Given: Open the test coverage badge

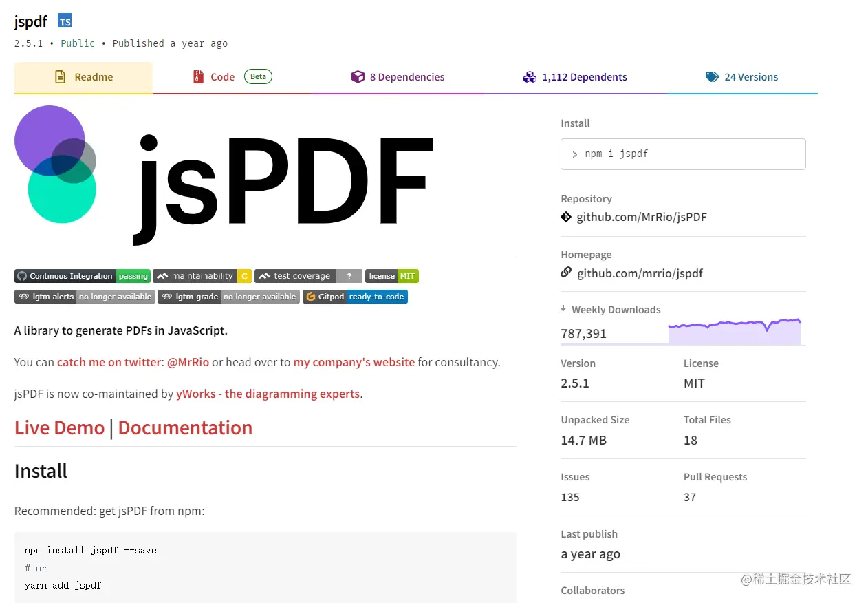Looking at the screenshot, I should (x=308, y=276).
